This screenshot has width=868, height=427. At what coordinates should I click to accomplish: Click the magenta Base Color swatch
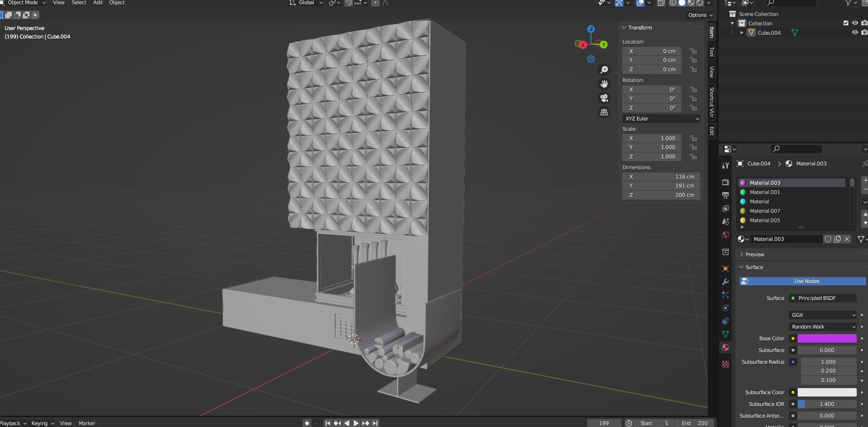coord(827,338)
